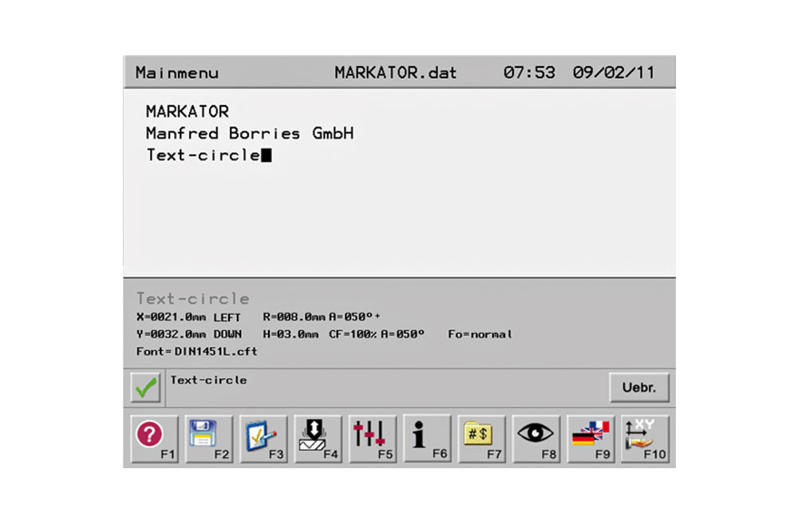Image resolution: width=798 pixels, height=532 pixels.
Task: Save the file using the F2 floppy disk icon
Action: click(x=209, y=439)
